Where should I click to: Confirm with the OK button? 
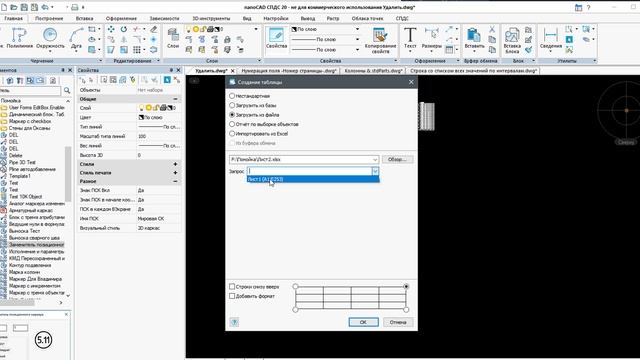[x=363, y=322]
